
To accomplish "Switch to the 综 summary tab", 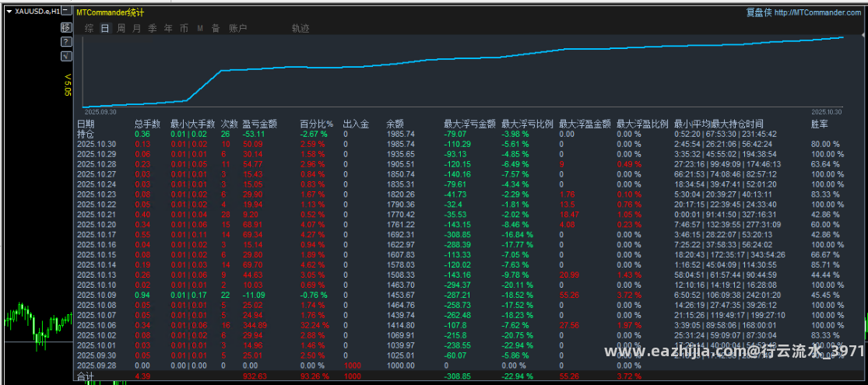I will pyautogui.click(x=89, y=29).
